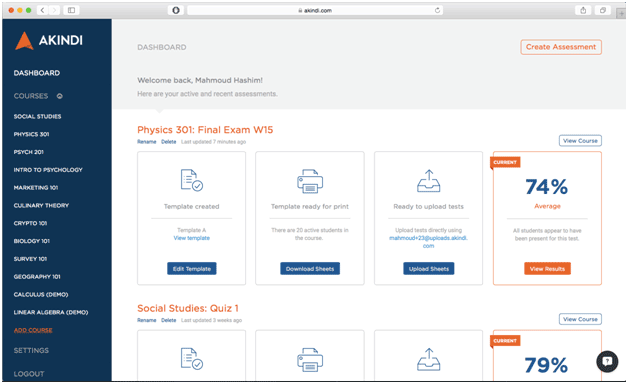Open the Linear Algebra (Demo) course
Screen dimensions: 628x384
click(x=51, y=312)
